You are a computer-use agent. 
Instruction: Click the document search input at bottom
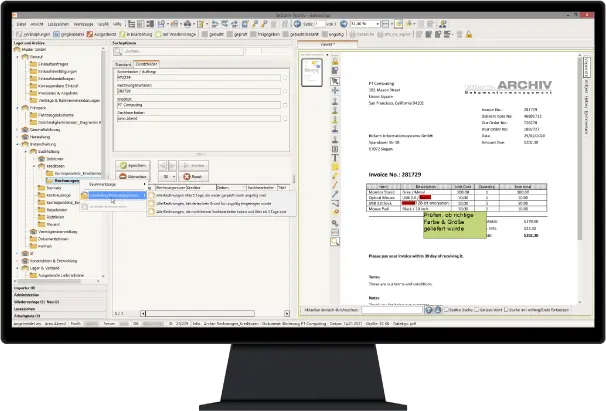point(392,310)
